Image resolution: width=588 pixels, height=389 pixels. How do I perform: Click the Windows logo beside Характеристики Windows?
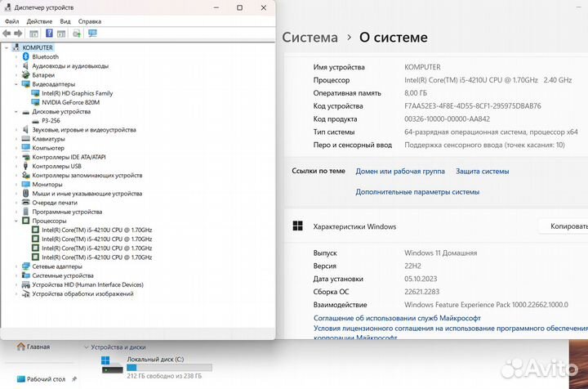298,226
